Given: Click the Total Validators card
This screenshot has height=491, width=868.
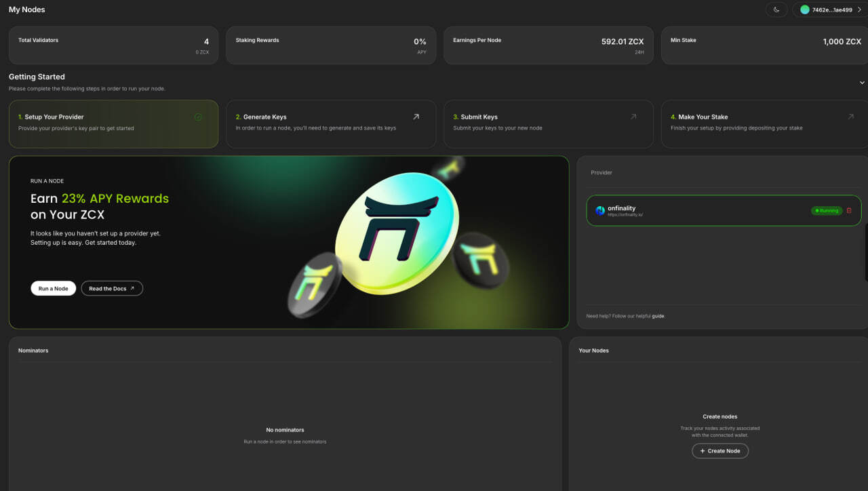Looking at the screenshot, I should pos(113,45).
